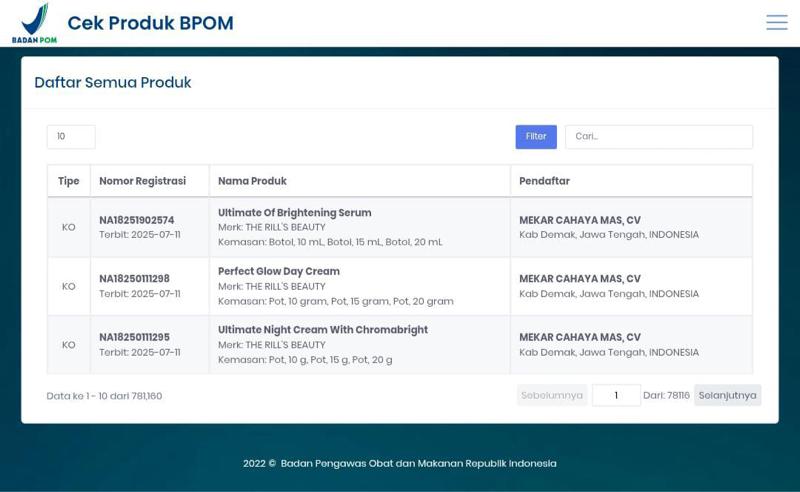The image size is (800, 492).
Task: Go to next page with Selanjutnya
Action: click(x=727, y=395)
